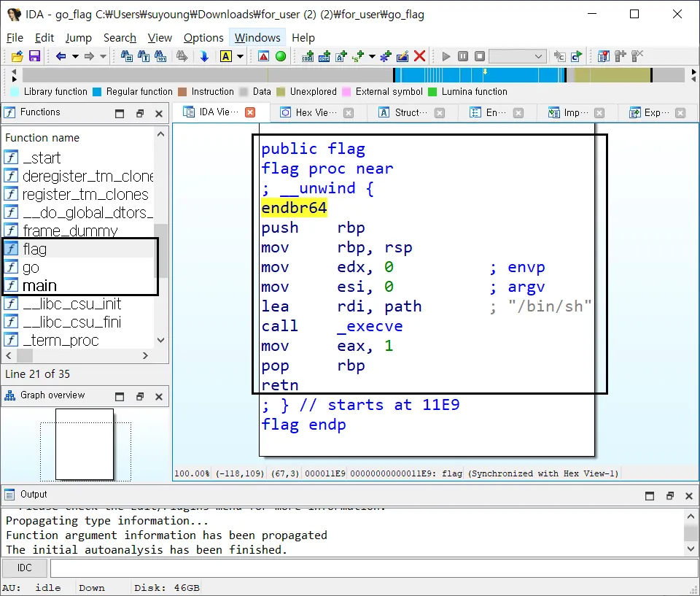
Task: Pause the process in the debugger toolbar
Action: (463, 56)
